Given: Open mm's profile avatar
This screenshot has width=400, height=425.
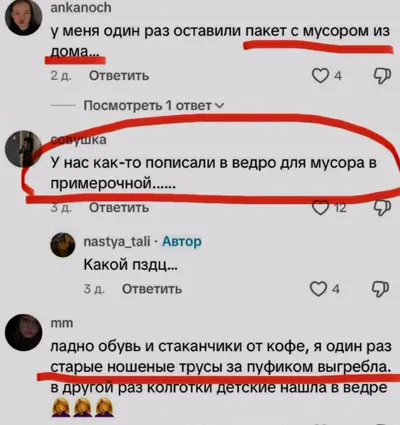Looking at the screenshot, I should [24, 332].
